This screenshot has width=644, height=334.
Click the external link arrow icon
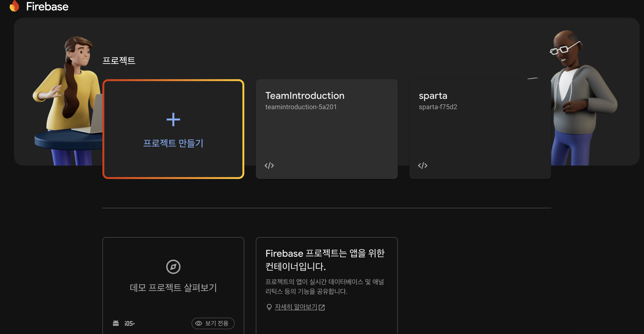click(x=322, y=307)
